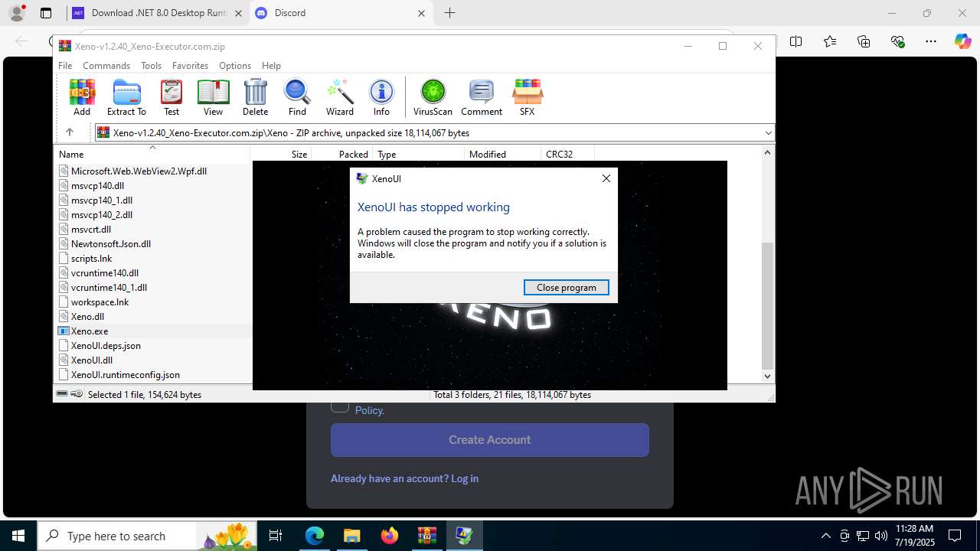980x551 pixels.
Task: Select msvcp140.dll file
Action: pos(97,186)
